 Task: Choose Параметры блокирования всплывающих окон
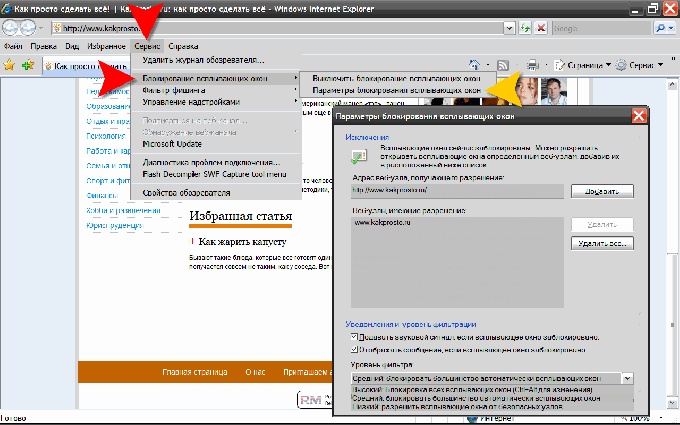coord(397,90)
